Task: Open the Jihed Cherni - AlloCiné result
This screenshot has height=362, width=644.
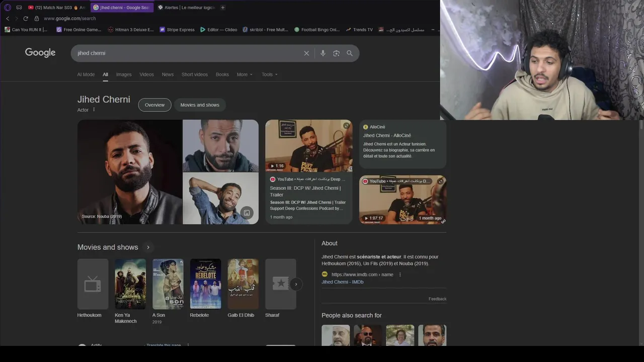Action: [x=387, y=135]
